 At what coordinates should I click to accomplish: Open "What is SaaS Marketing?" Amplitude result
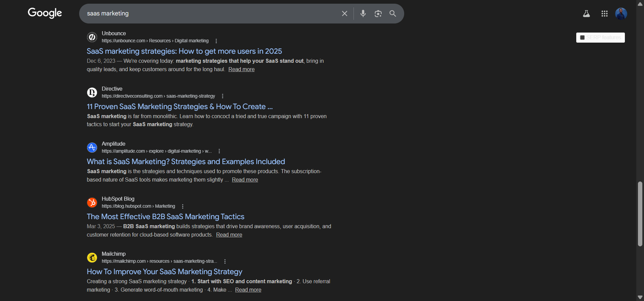[186, 161]
